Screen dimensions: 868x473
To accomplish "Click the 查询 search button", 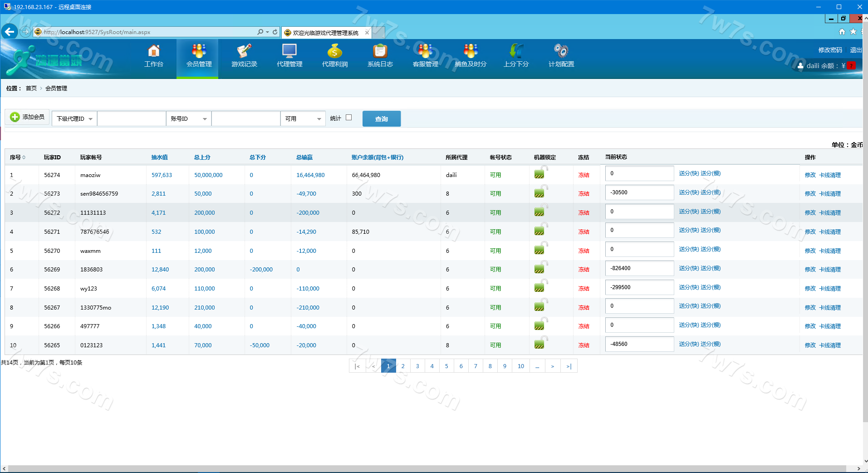I will (x=381, y=119).
